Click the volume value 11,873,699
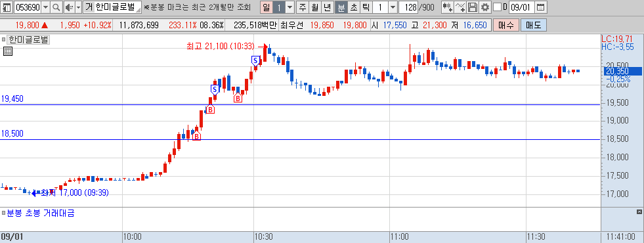 click(x=139, y=25)
